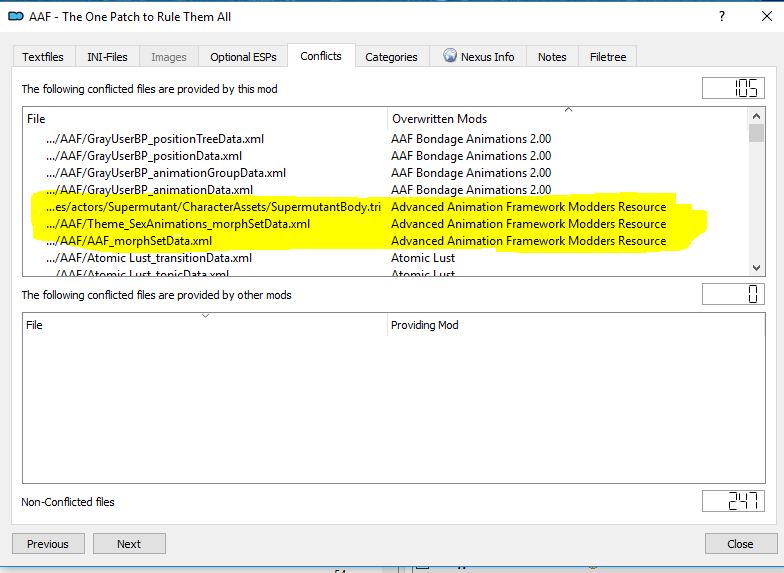
Task: Close the mod info dialog
Action: 766,16
